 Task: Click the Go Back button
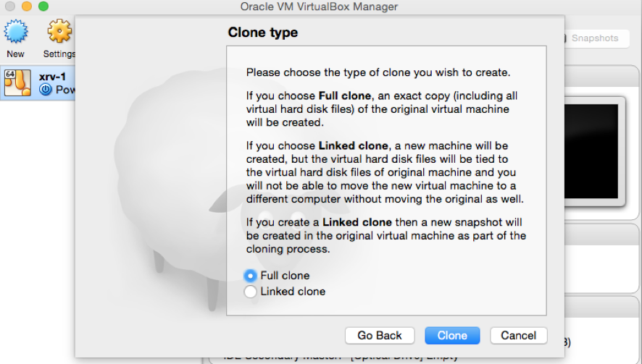(380, 335)
